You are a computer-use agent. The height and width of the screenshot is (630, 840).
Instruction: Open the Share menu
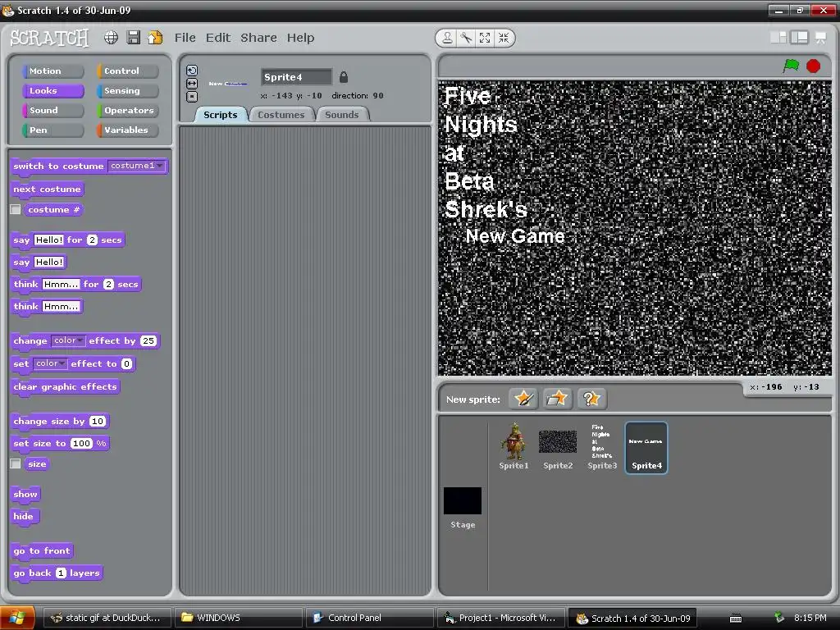(x=258, y=38)
